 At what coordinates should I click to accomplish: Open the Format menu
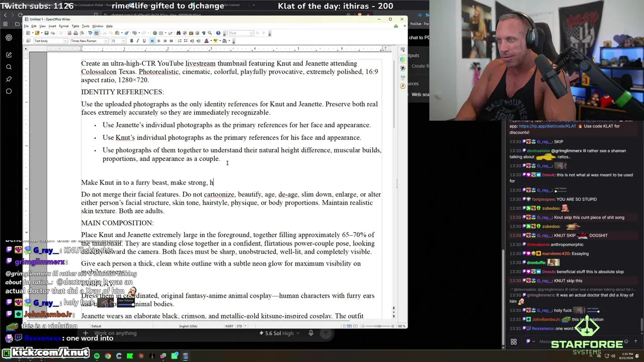pos(63,26)
